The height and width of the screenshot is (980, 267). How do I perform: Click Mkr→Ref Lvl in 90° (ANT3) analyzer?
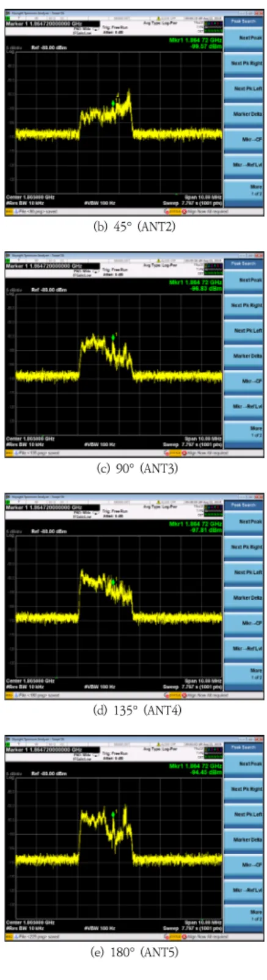(x=244, y=407)
